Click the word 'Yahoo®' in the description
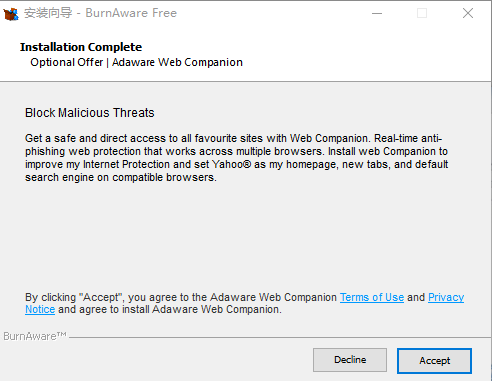This screenshot has height=381, width=492. pyautogui.click(x=231, y=164)
